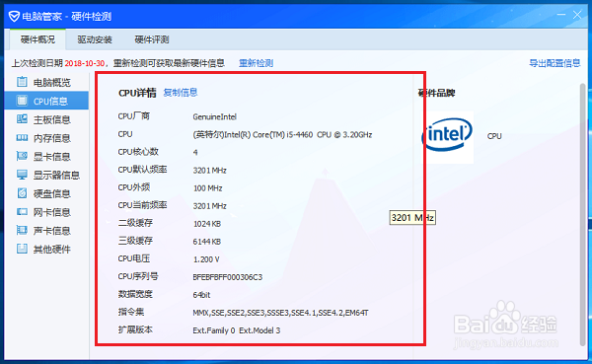
Task: Click the 网卡信息 network card icon
Action: click(22, 211)
